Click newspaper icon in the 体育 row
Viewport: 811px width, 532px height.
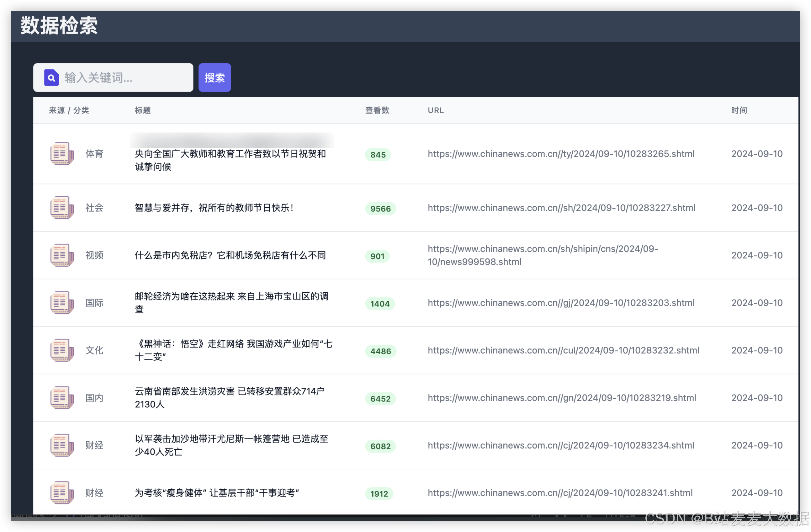click(x=62, y=154)
